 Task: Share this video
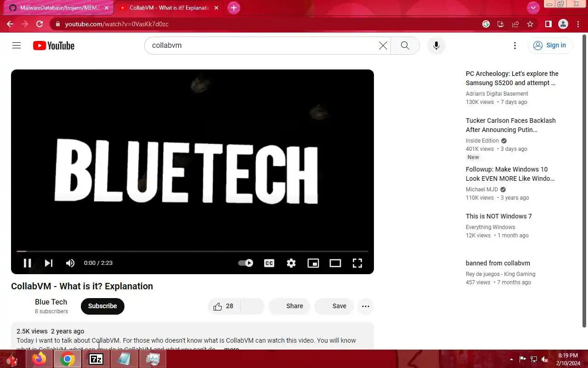(289, 306)
